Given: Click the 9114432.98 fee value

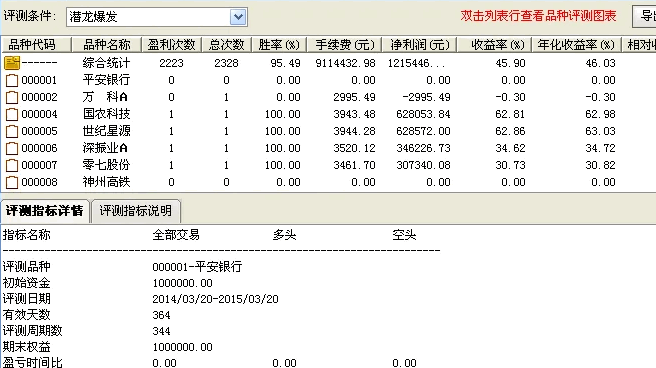Looking at the screenshot, I should tap(346, 63).
